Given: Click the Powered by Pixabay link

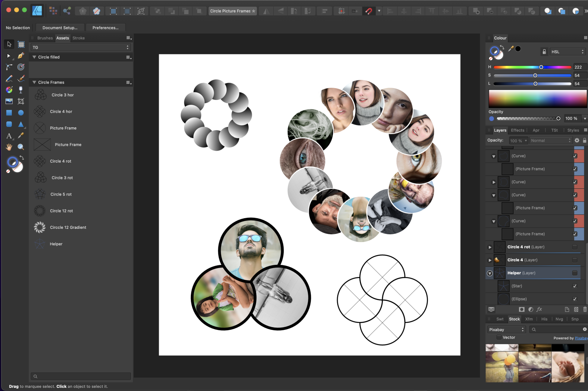Looking at the screenshot, I should point(581,338).
